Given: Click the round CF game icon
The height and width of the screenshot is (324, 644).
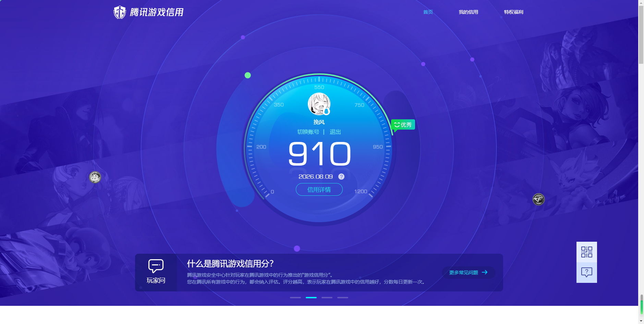Looking at the screenshot, I should 538,199.
